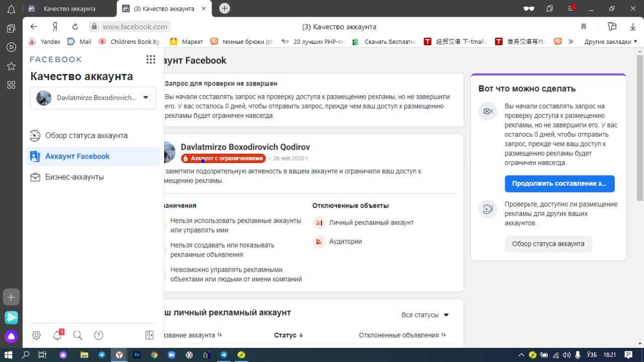Expand the Davlatmirzo Boxodirovich account selector
Image resolution: width=644 pixels, height=362 pixels.
click(93, 98)
